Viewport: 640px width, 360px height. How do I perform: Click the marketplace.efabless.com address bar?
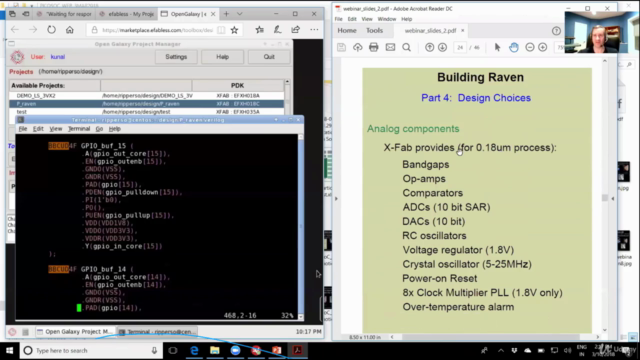click(157, 30)
